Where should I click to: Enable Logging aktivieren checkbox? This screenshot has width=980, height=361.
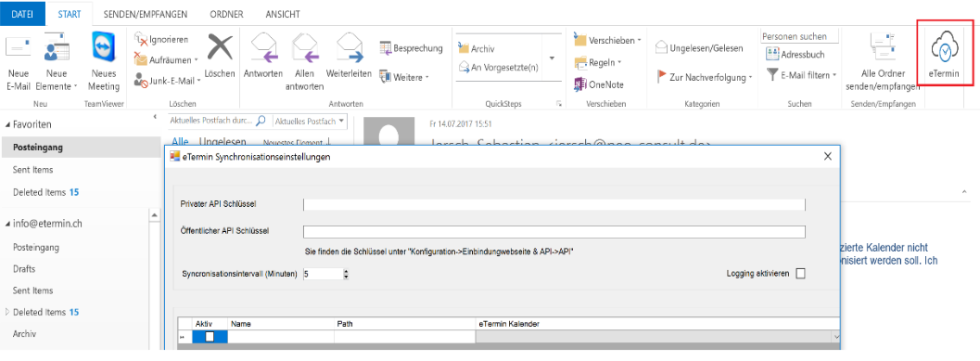pyautogui.click(x=800, y=274)
